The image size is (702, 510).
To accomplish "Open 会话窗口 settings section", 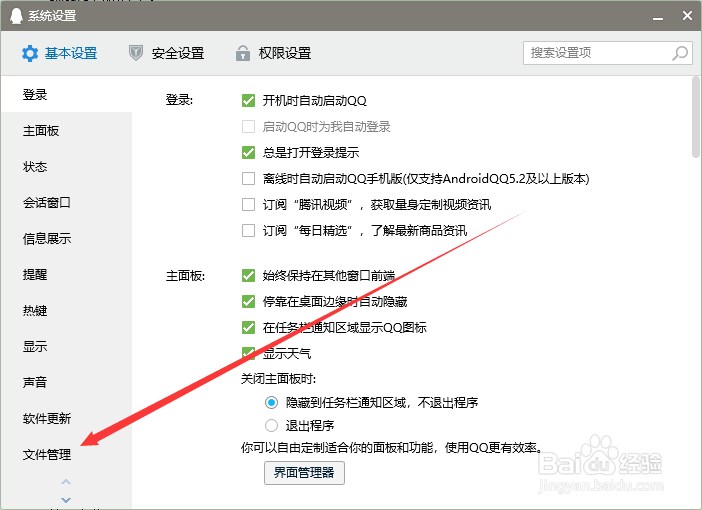I will (67, 202).
